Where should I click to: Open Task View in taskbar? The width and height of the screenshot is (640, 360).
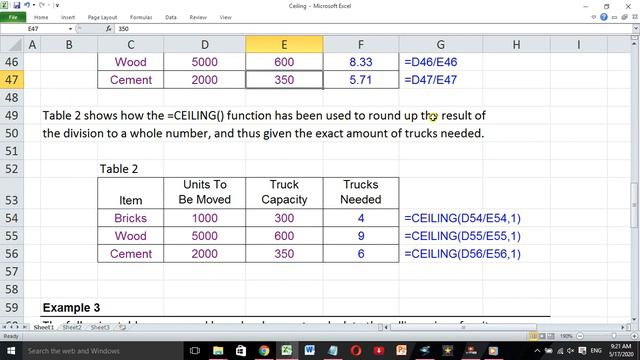pyautogui.click(x=195, y=351)
